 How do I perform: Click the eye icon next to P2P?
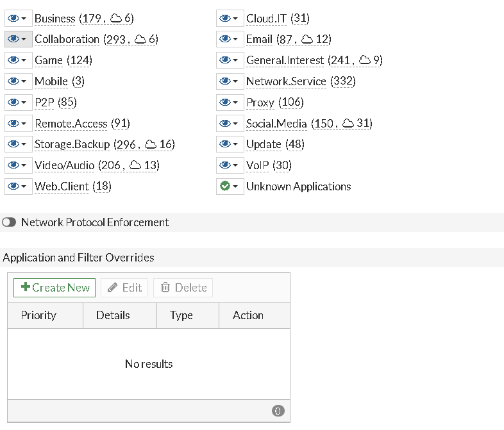(x=13, y=103)
